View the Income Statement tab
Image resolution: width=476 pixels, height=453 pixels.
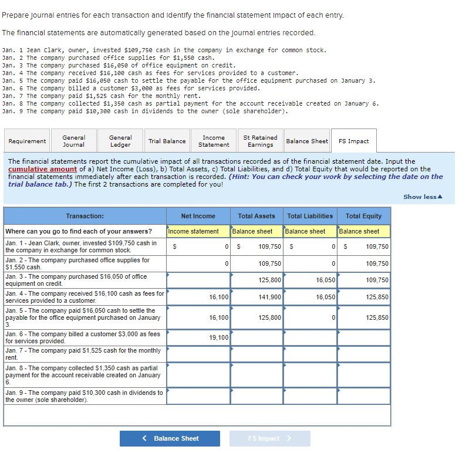[x=213, y=140]
